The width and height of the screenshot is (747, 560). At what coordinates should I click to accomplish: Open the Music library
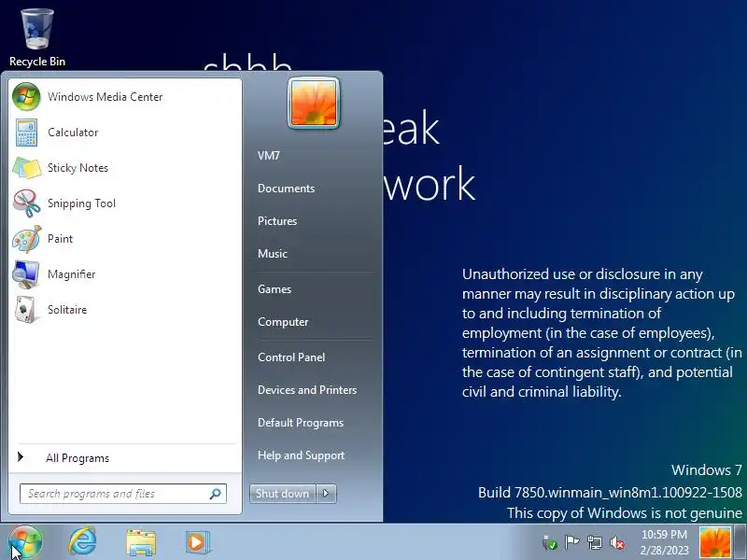[273, 254]
